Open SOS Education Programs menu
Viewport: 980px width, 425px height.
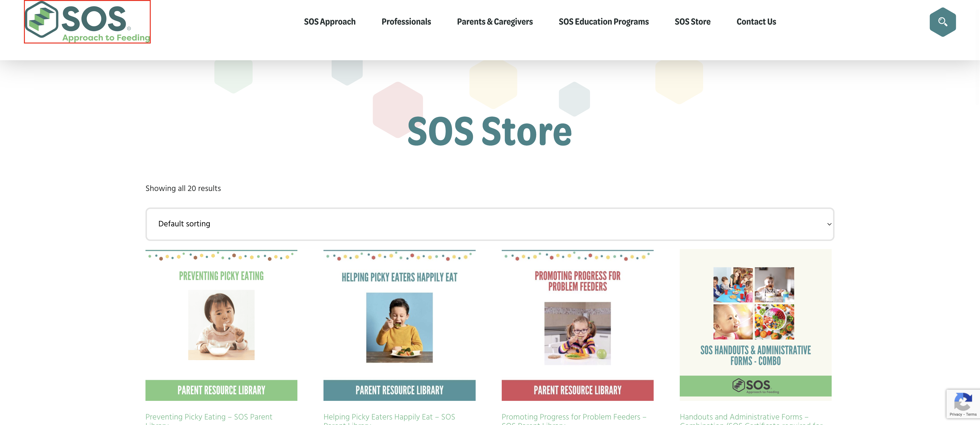[603, 22]
